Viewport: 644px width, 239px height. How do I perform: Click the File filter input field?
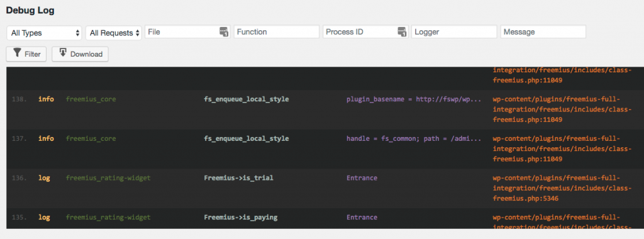187,31
